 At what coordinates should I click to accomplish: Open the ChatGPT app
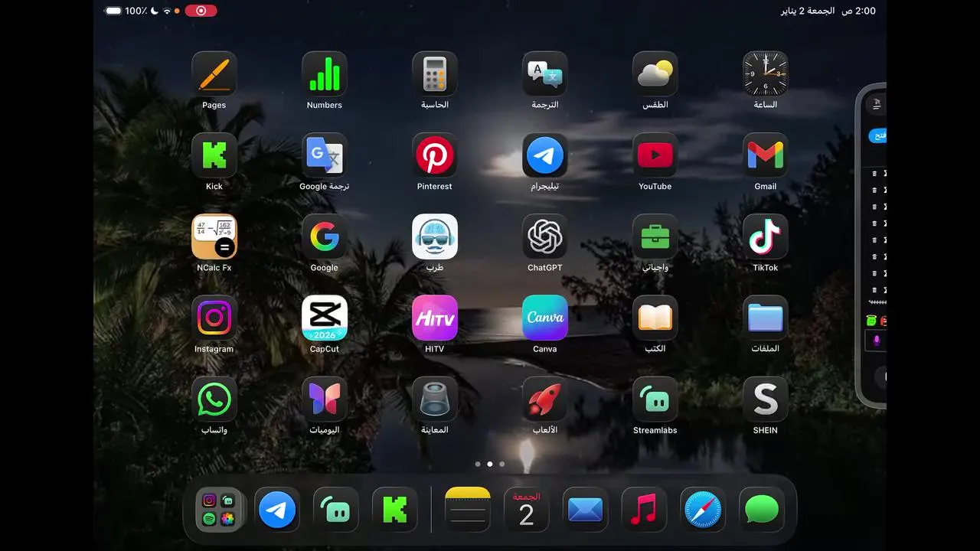545,236
